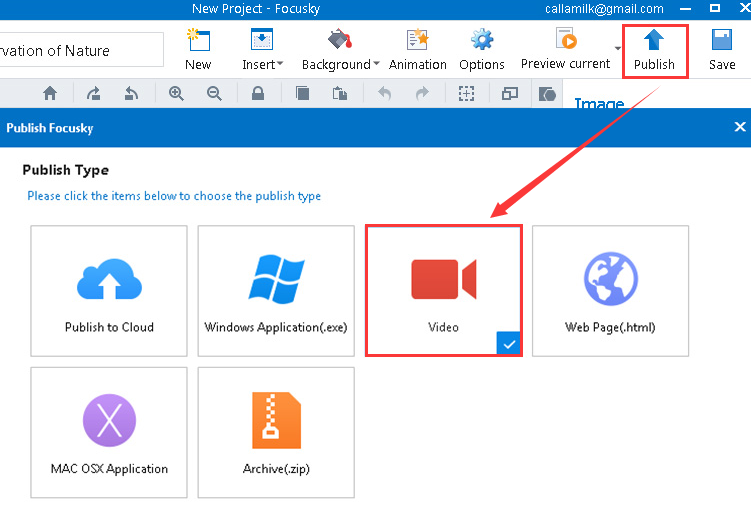Pick the Archive (.zip) publish option

276,432
